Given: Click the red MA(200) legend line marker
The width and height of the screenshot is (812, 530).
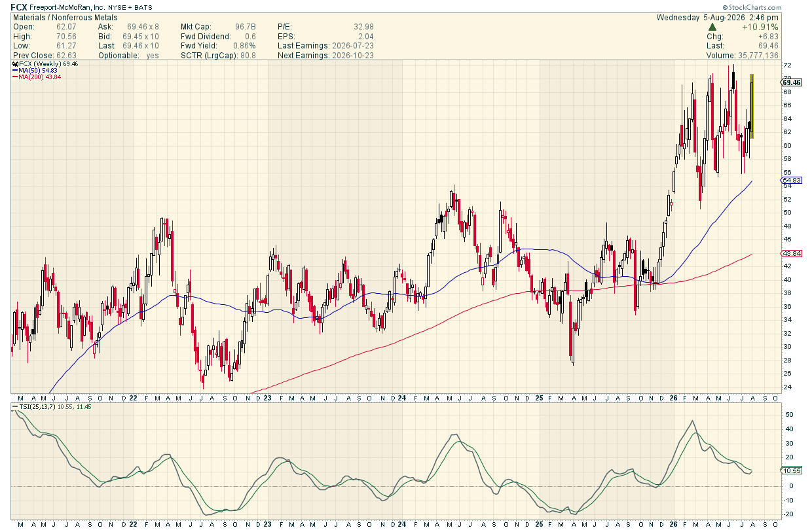Looking at the screenshot, I should coord(14,77).
